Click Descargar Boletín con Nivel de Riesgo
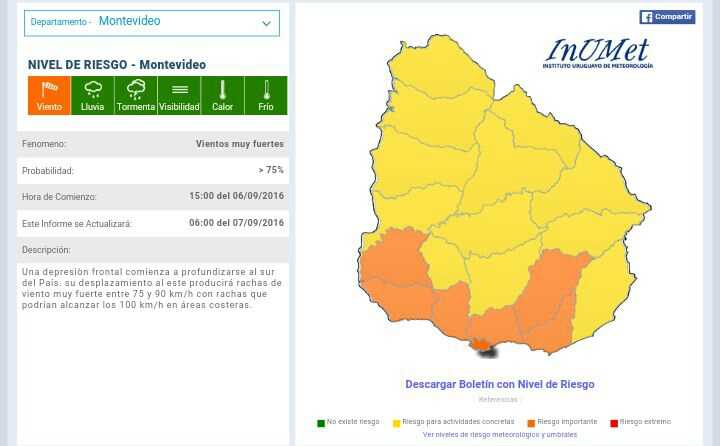720x446 pixels. [x=499, y=384]
